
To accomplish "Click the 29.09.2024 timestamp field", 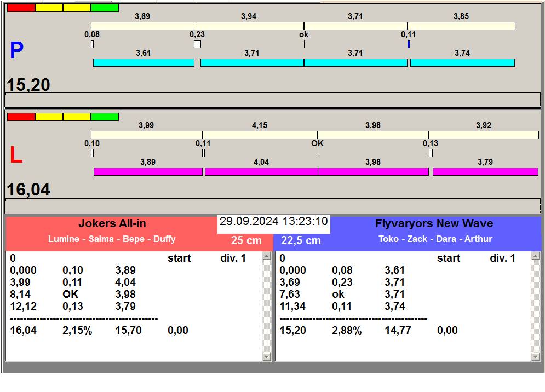I will 273,222.
